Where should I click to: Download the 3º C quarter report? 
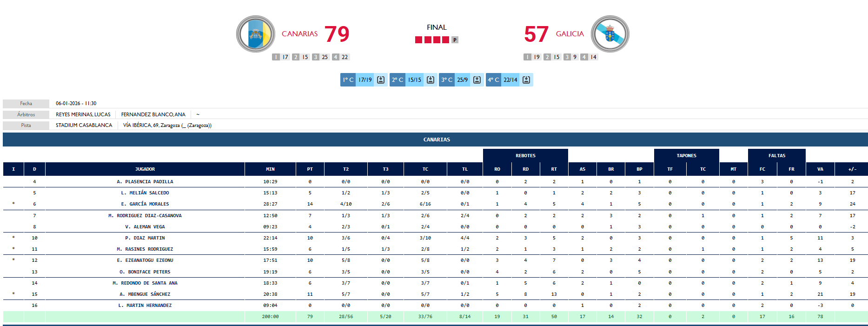pos(477,80)
